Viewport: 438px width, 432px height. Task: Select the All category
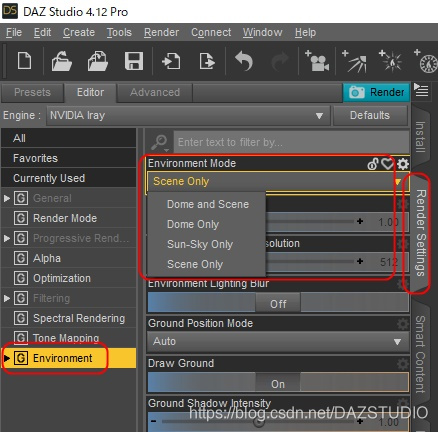pyautogui.click(x=68, y=138)
